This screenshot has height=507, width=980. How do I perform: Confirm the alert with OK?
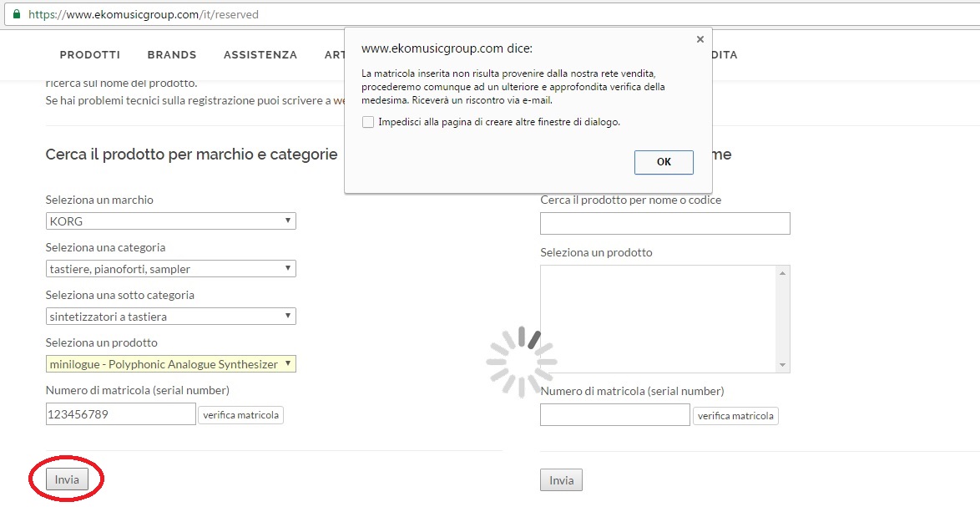[664, 162]
